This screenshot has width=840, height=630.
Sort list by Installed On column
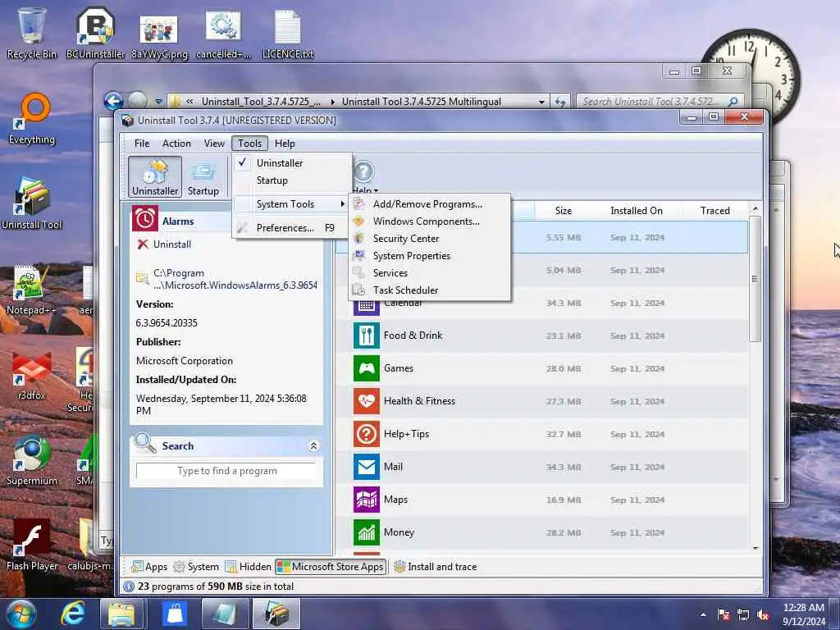637,211
